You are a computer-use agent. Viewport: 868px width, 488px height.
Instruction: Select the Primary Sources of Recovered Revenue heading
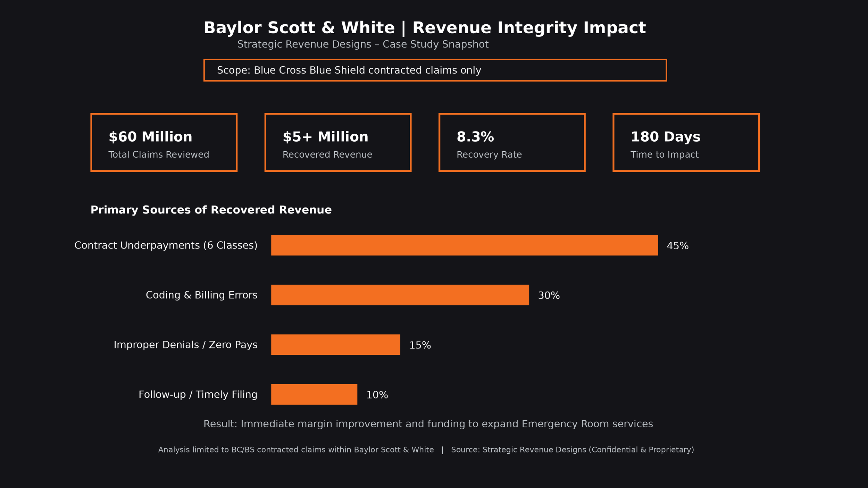click(211, 210)
